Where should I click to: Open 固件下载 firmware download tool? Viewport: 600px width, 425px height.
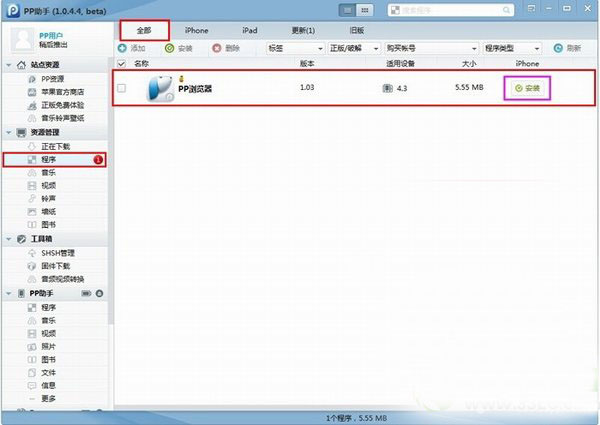click(55, 266)
